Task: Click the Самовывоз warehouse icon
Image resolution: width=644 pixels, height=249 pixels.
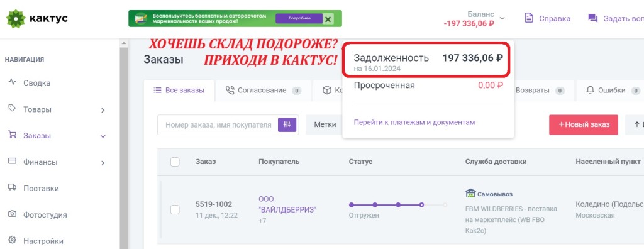Action: (470, 193)
